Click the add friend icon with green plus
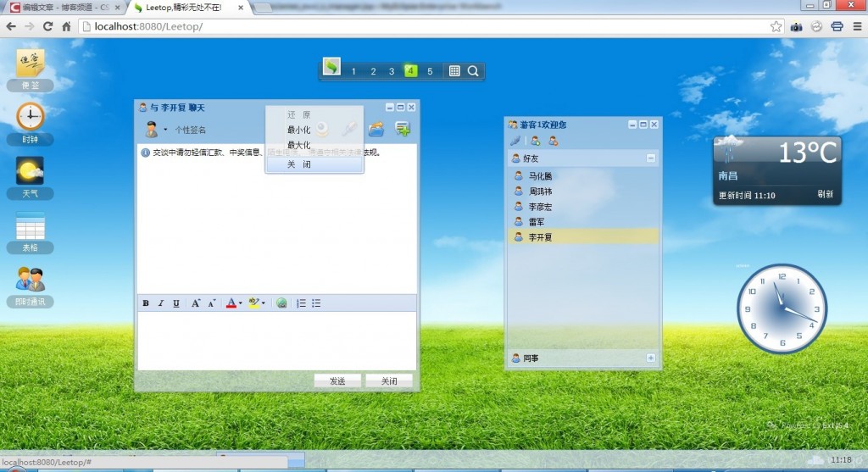 [536, 142]
